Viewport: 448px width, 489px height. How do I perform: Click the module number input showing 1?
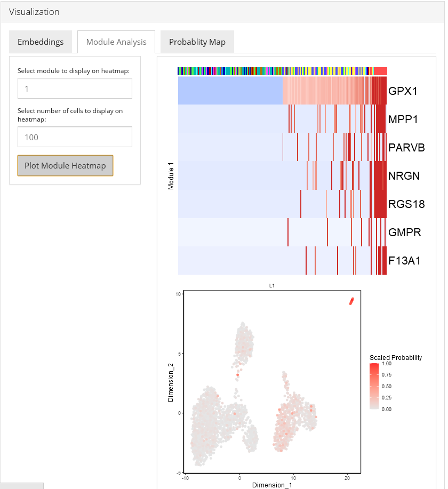75,88
